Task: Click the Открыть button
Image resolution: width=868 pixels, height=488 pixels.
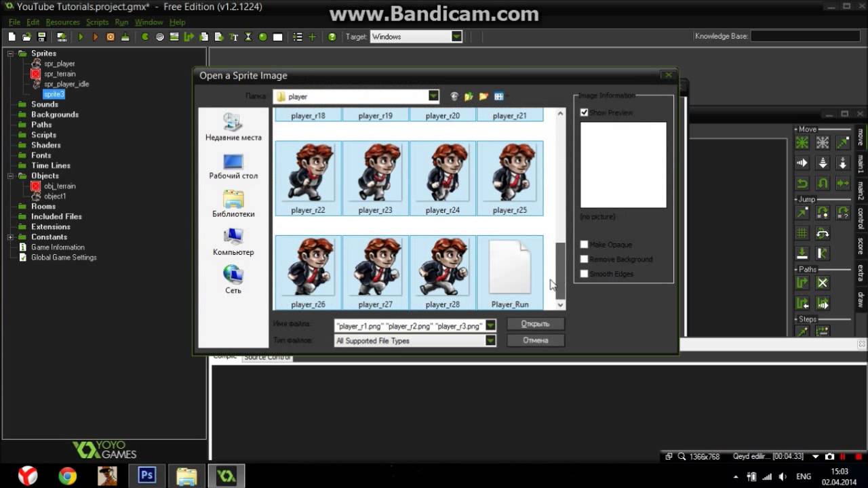Action: coord(535,324)
